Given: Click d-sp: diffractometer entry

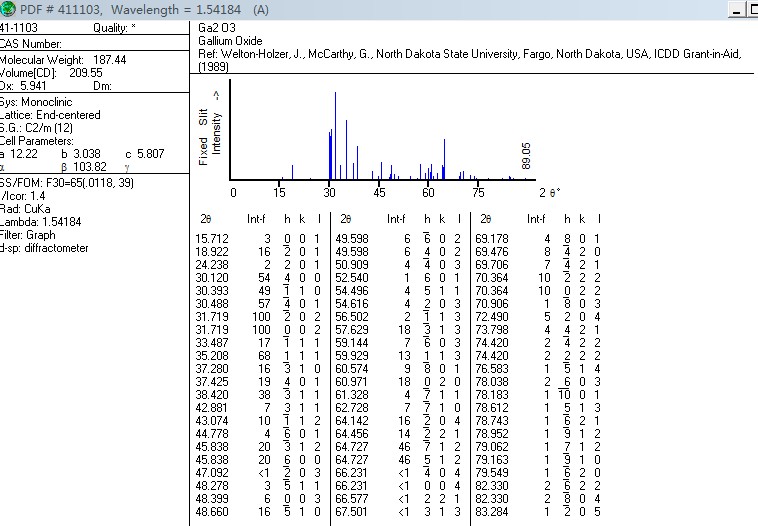Looking at the screenshot, I should pyautogui.click(x=44, y=248).
